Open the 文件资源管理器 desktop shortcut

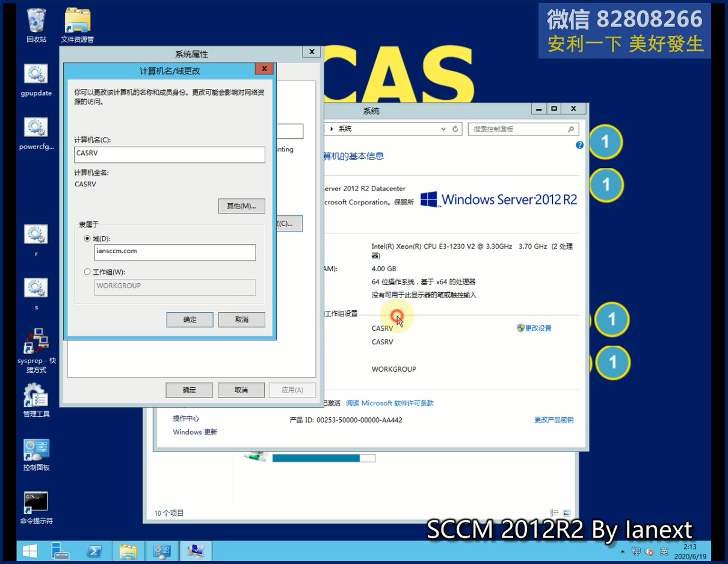tap(77, 25)
